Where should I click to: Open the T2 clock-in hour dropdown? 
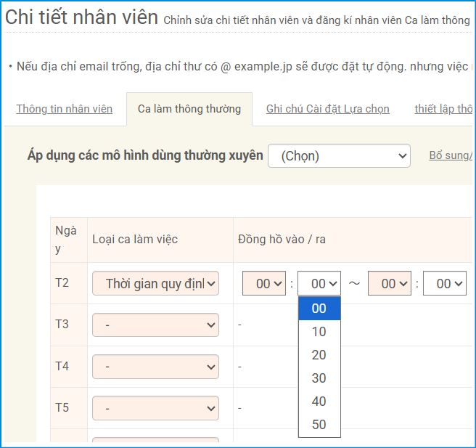coord(264,284)
